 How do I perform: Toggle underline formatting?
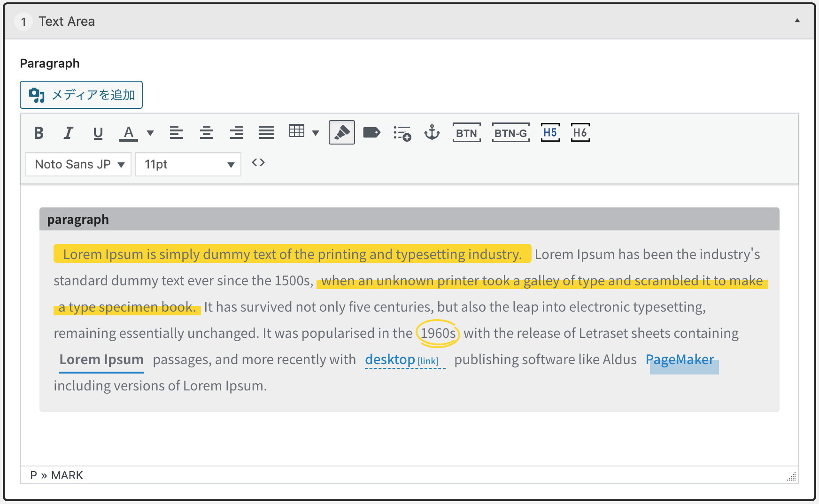[98, 133]
